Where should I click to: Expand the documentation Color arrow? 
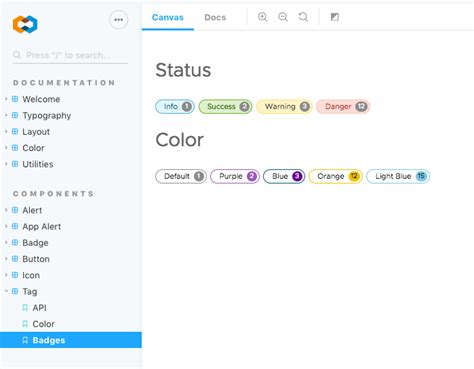tap(6, 148)
